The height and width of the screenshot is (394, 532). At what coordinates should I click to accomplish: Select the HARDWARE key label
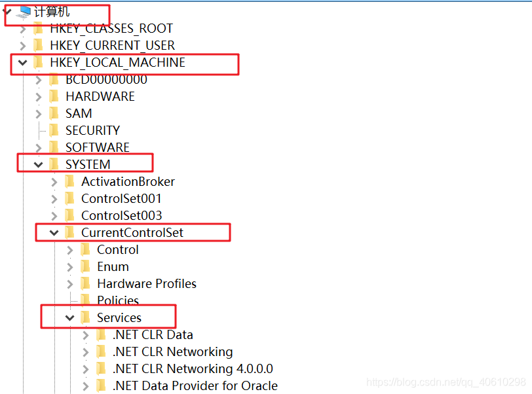coord(100,97)
